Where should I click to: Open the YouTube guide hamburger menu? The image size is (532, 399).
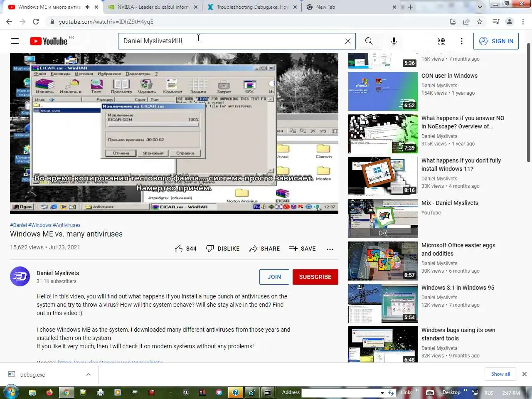(15, 41)
